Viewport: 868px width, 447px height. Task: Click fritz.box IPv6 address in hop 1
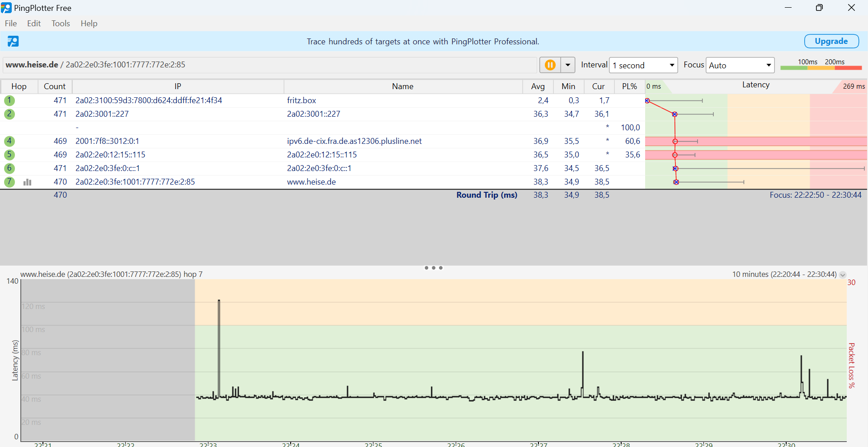coord(149,100)
